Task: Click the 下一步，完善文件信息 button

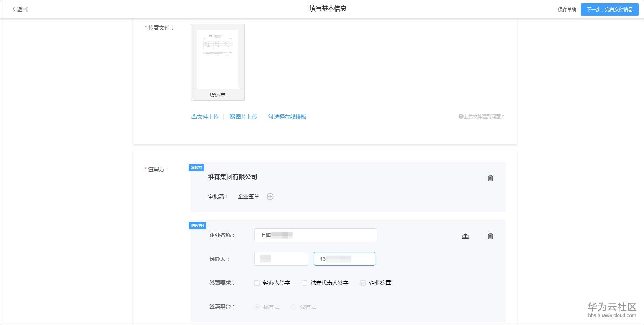Action: (609, 10)
